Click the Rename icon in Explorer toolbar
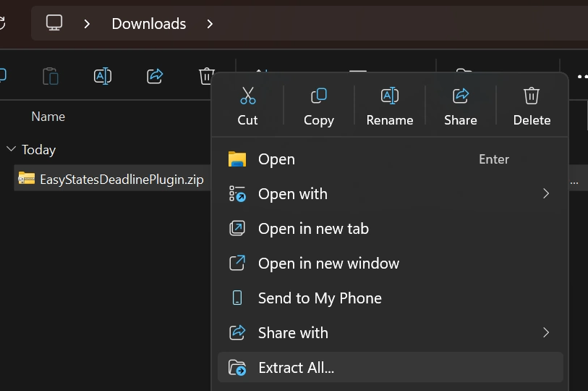Screen dimensions: 588x391 pyautogui.click(x=103, y=75)
